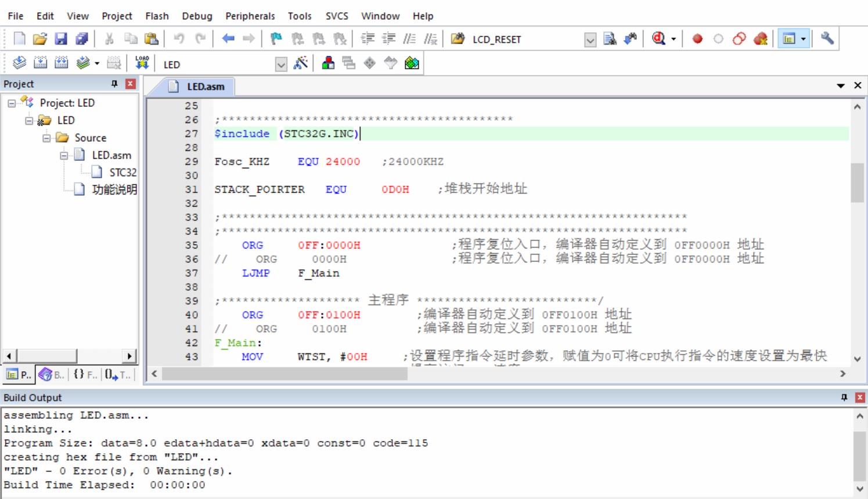Image resolution: width=868 pixels, height=499 pixels.
Task: Click the Download to flash LOAD icon
Action: [x=142, y=63]
